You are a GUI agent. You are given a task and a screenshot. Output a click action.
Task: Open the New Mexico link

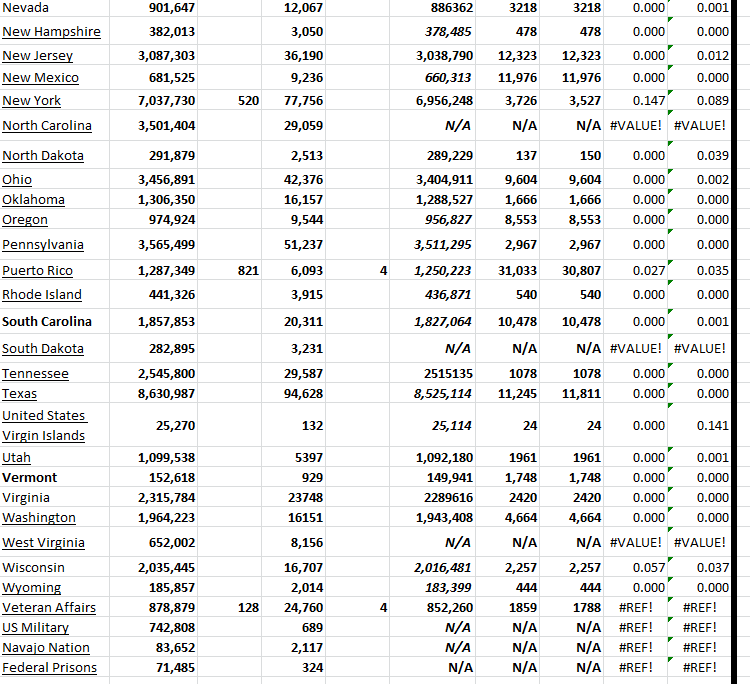40,78
